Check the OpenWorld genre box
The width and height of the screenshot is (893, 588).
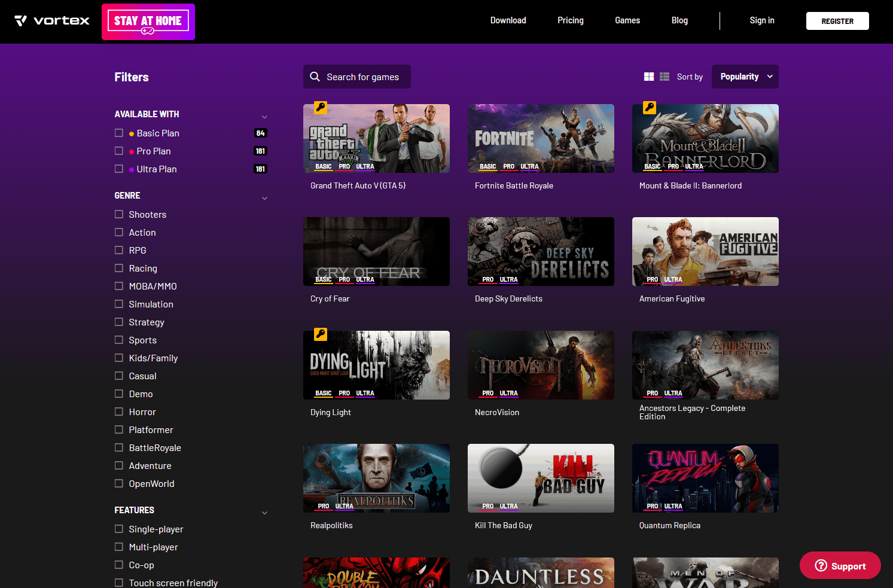119,483
